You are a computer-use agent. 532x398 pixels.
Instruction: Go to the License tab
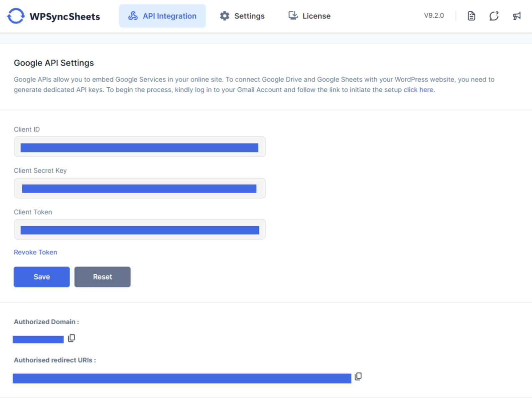(x=309, y=16)
